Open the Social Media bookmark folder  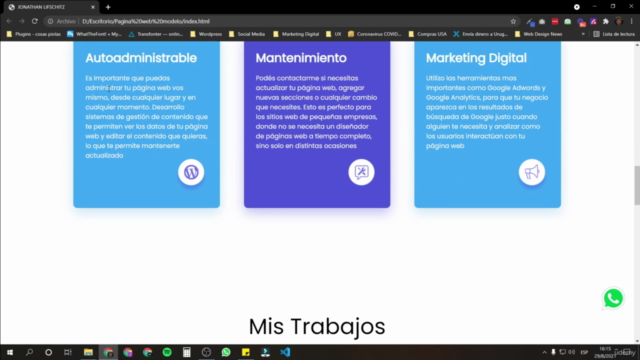(x=247, y=34)
